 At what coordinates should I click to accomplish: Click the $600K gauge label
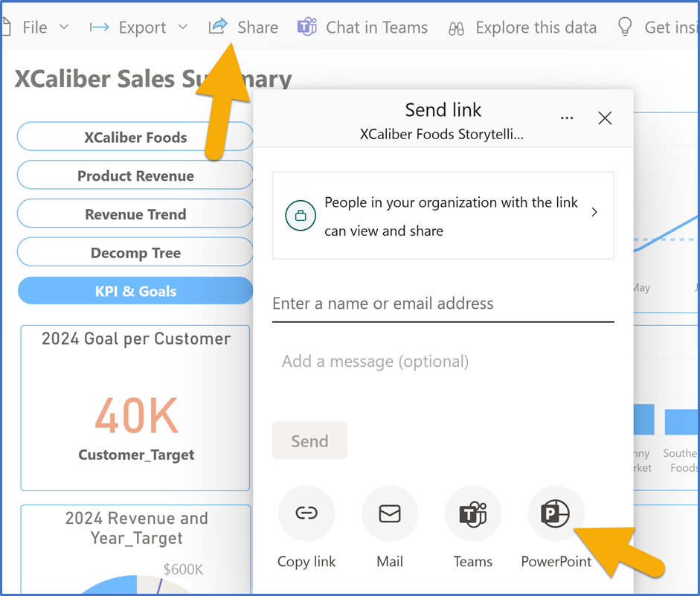(183, 569)
